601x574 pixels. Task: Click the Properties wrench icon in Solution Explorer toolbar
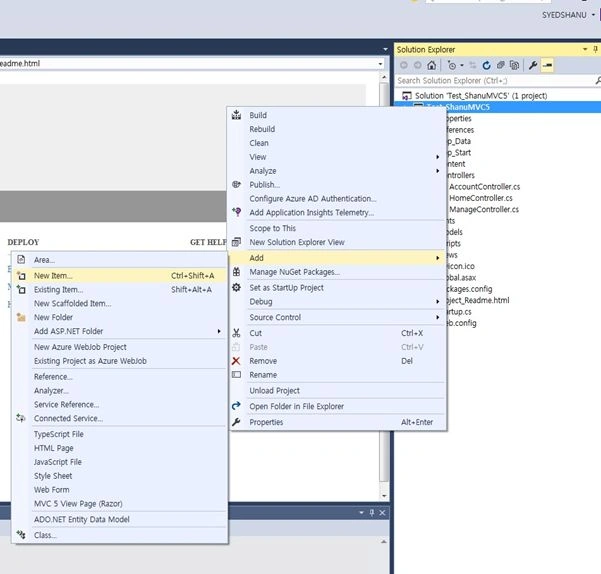pyautogui.click(x=533, y=65)
